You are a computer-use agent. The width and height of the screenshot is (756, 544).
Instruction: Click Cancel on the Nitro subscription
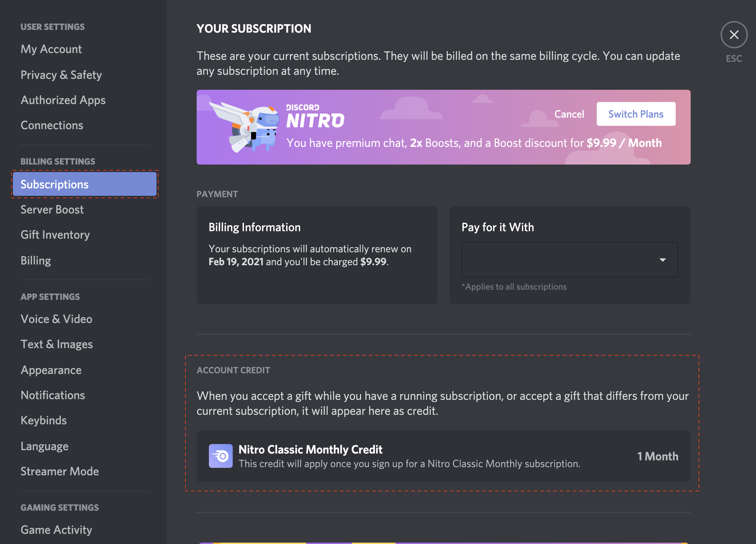click(x=569, y=114)
